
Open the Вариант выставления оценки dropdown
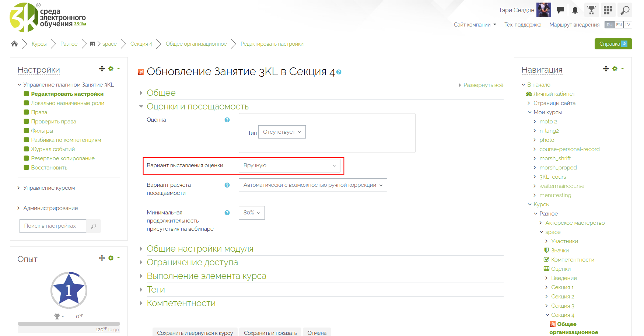[x=289, y=166]
